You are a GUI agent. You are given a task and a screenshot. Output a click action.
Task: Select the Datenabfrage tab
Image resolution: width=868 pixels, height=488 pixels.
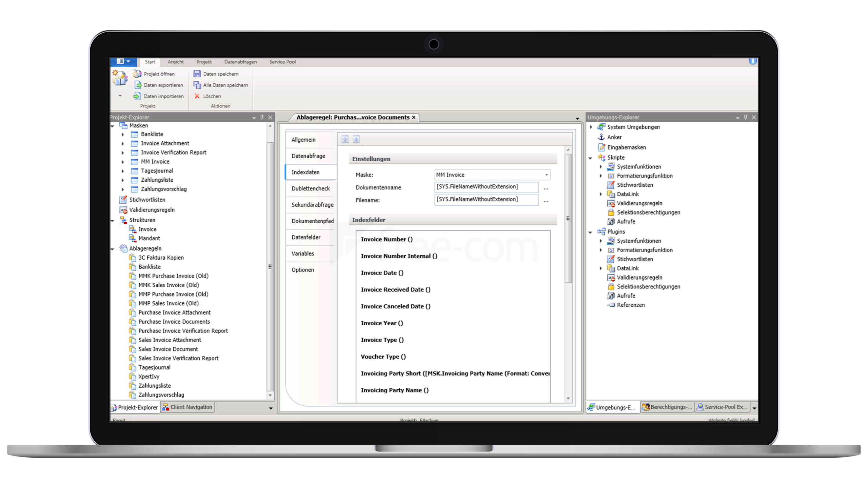(308, 156)
